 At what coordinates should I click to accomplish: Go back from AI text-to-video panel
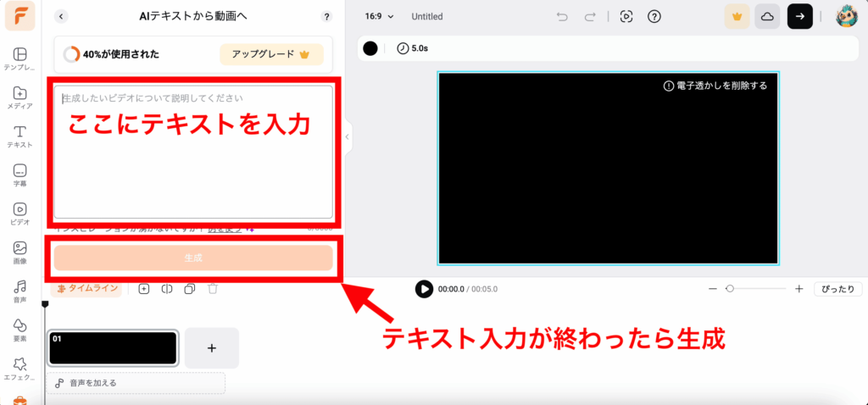click(61, 17)
